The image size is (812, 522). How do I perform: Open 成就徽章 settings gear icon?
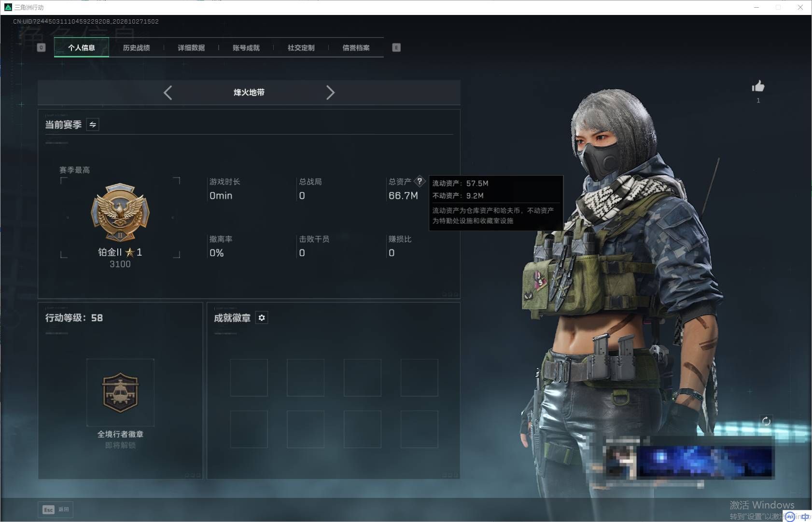262,317
